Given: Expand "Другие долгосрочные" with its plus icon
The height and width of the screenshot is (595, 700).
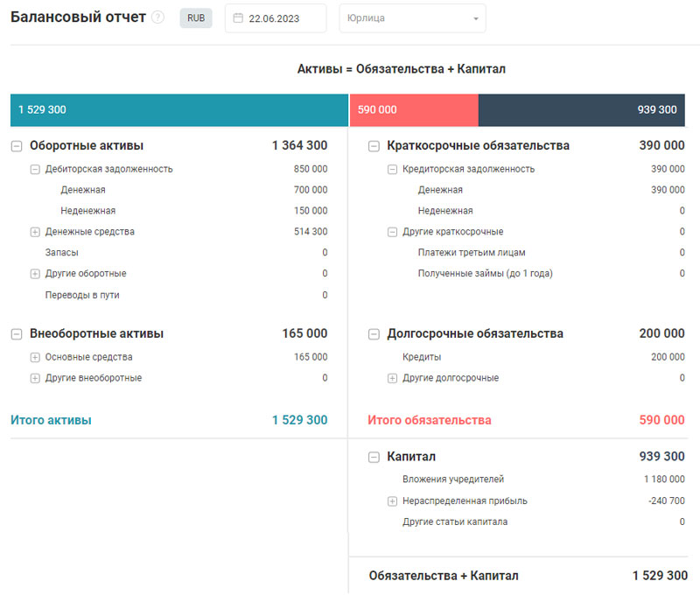Looking at the screenshot, I should [x=390, y=377].
